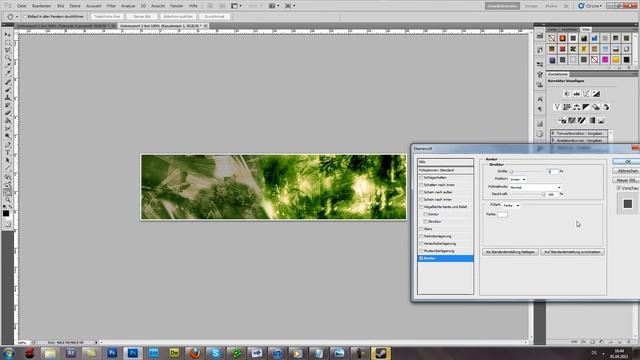The width and height of the screenshot is (640, 360).
Task: Toggle Bildlauf in allen Fenstern checkbox
Action: click(25, 17)
